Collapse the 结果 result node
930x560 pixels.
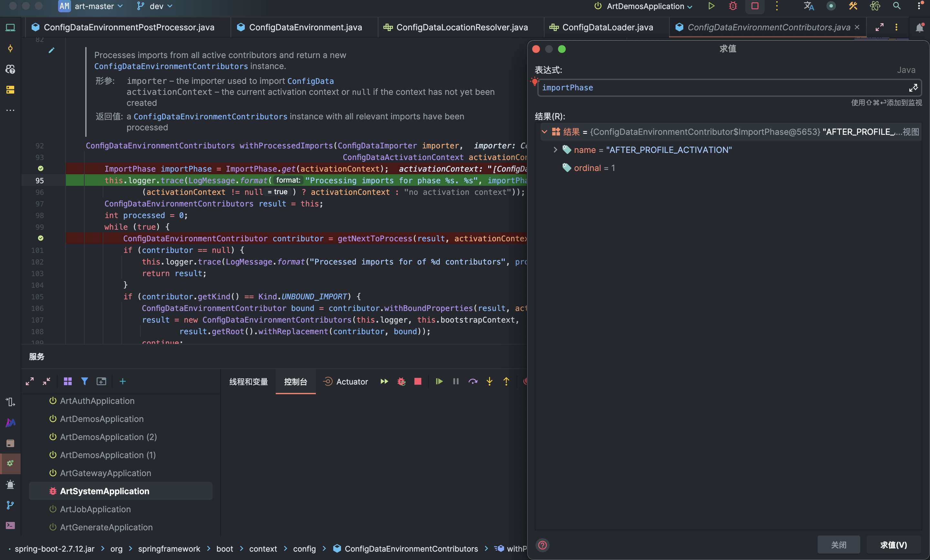pyautogui.click(x=544, y=132)
